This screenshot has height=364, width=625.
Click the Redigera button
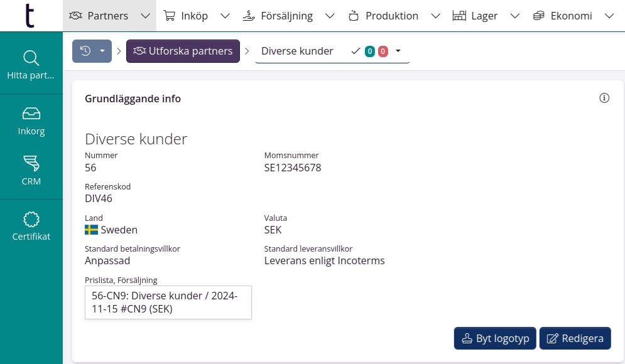pos(575,338)
